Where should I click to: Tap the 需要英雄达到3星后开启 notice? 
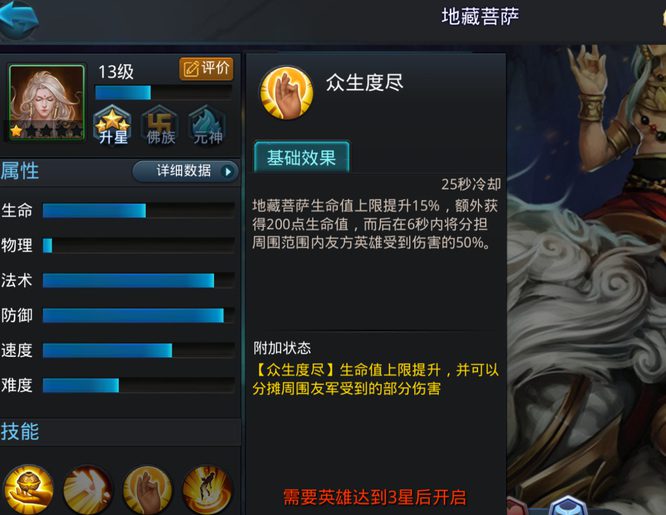click(374, 497)
